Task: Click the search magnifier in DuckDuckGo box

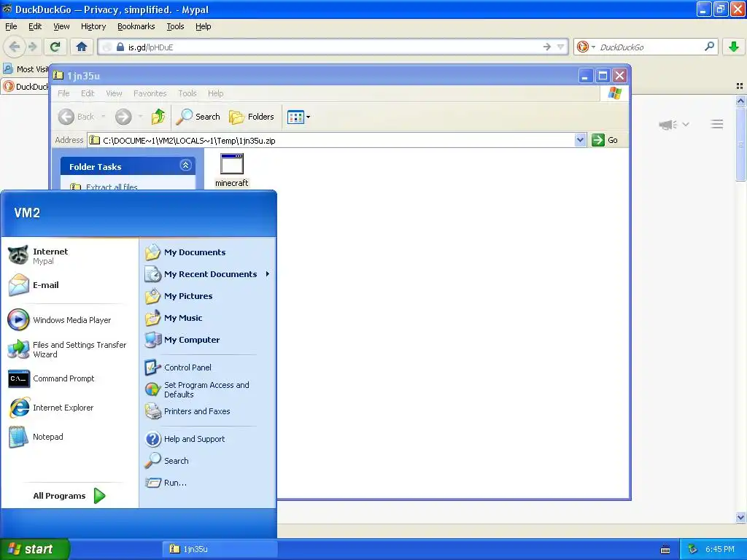Action: pyautogui.click(x=709, y=47)
